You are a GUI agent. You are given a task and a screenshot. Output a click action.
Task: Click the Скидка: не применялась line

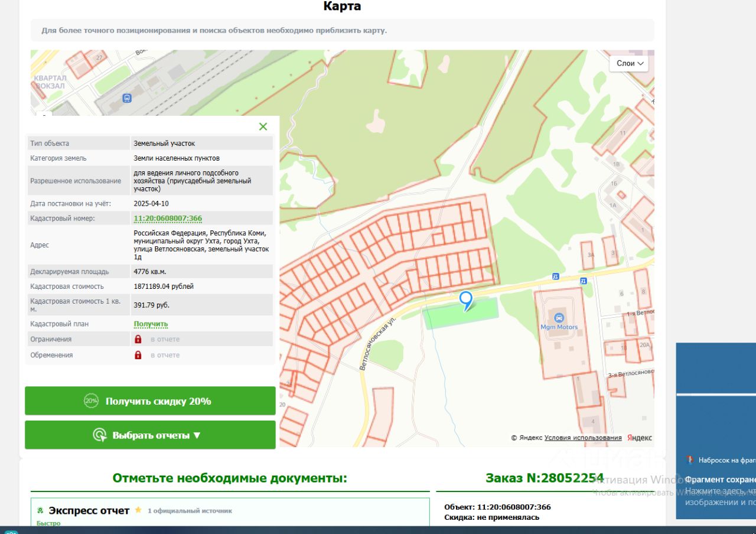(x=491, y=517)
